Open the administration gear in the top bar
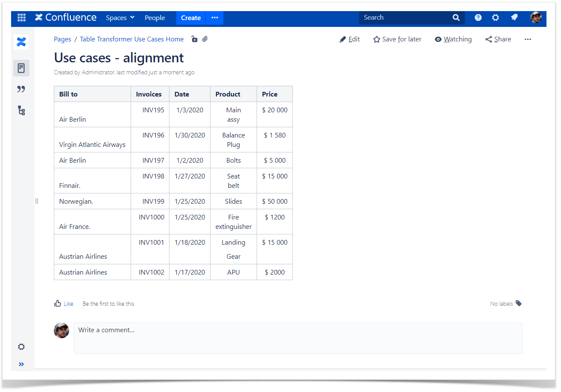 [496, 18]
